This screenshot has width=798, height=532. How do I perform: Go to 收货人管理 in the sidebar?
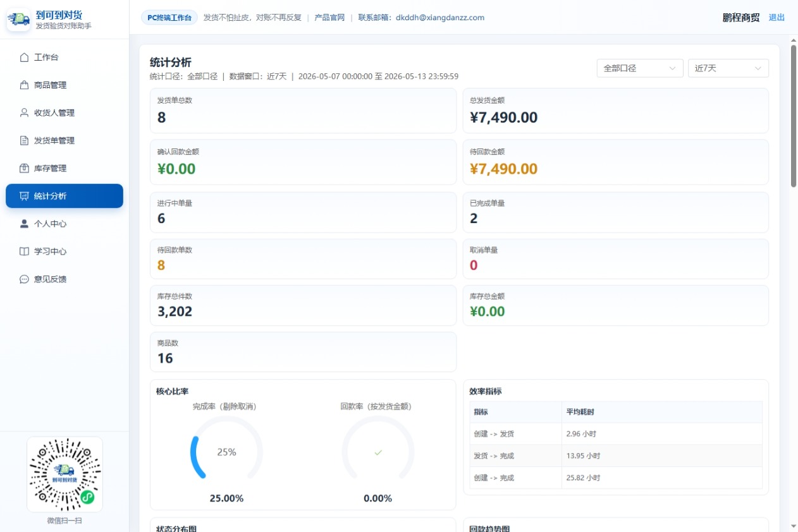(x=64, y=113)
